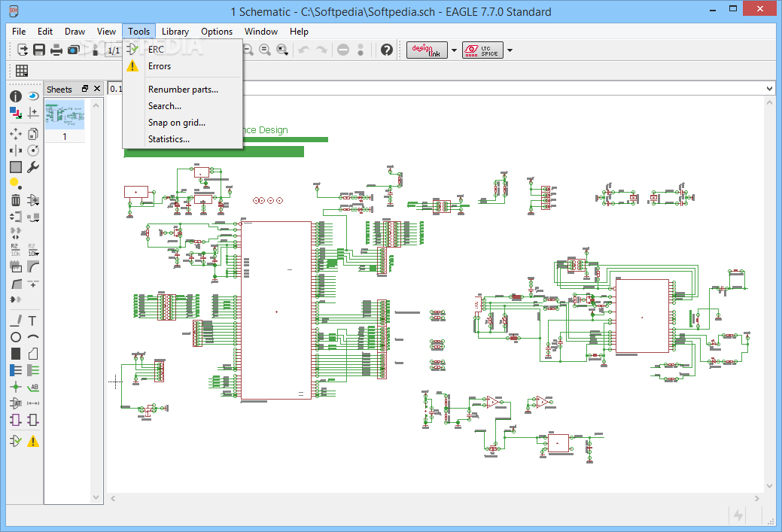782x532 pixels.
Task: Choose ERC from the Tools menu
Action: (x=183, y=50)
